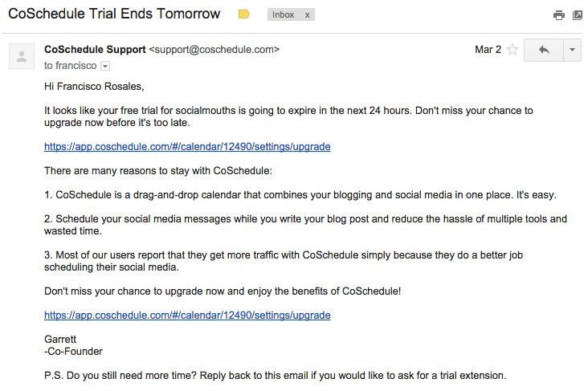Remove the Inbox label using its x
588x391 pixels.
point(307,15)
